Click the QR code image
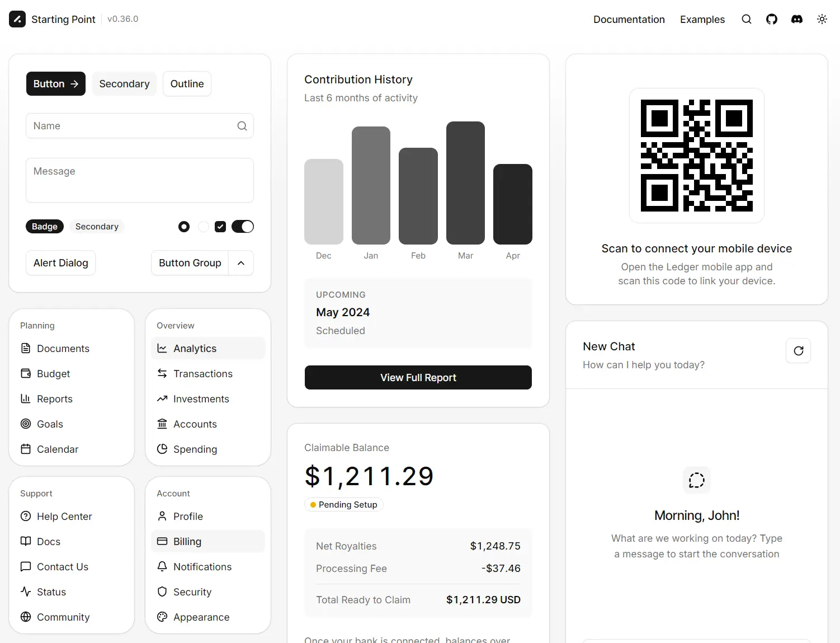 tap(697, 156)
